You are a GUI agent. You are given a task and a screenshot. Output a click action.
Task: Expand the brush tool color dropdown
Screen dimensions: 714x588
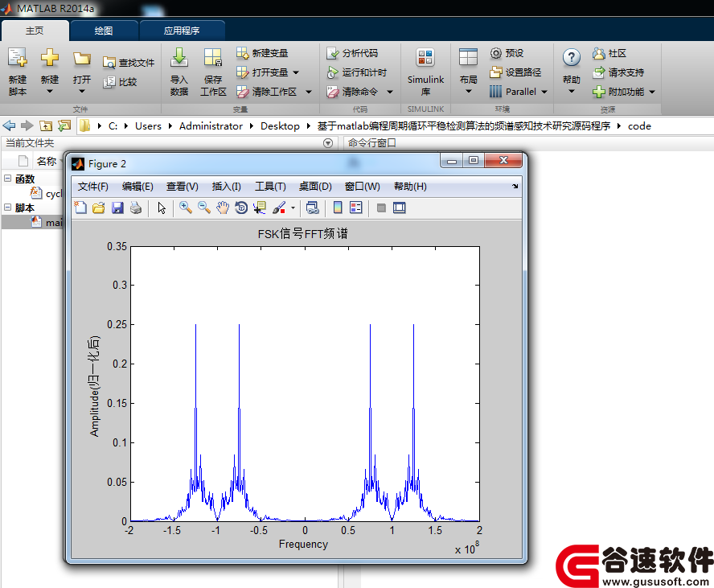point(293,208)
